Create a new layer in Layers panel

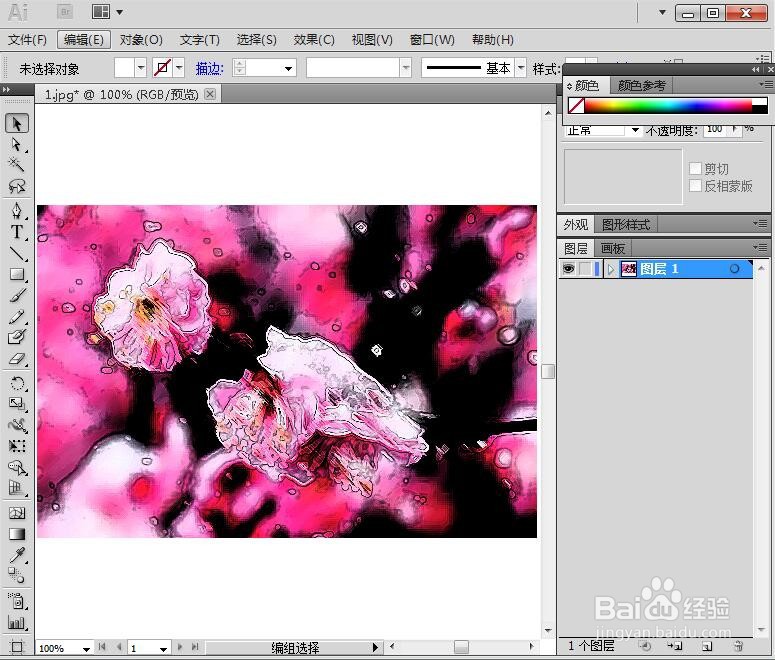(707, 646)
